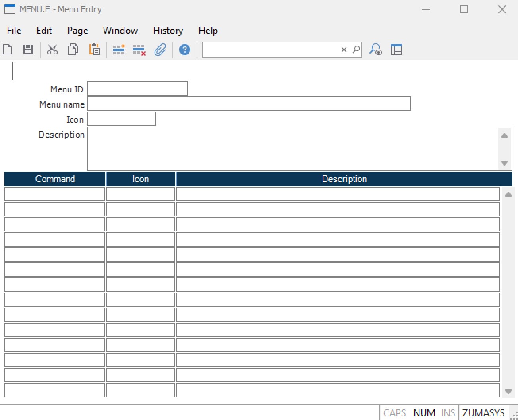Screen dimensions: 518x420
Task: Save the record using the Save icon
Action: (x=28, y=49)
